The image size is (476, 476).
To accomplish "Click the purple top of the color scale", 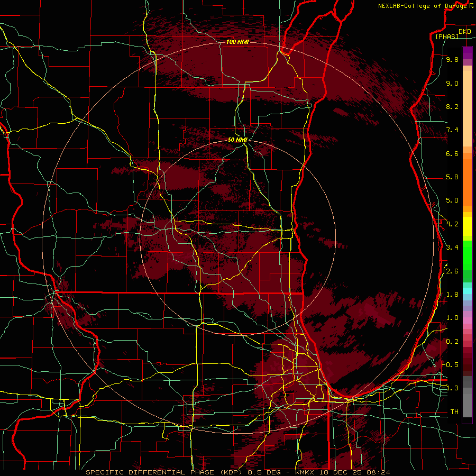I will 467,53.
